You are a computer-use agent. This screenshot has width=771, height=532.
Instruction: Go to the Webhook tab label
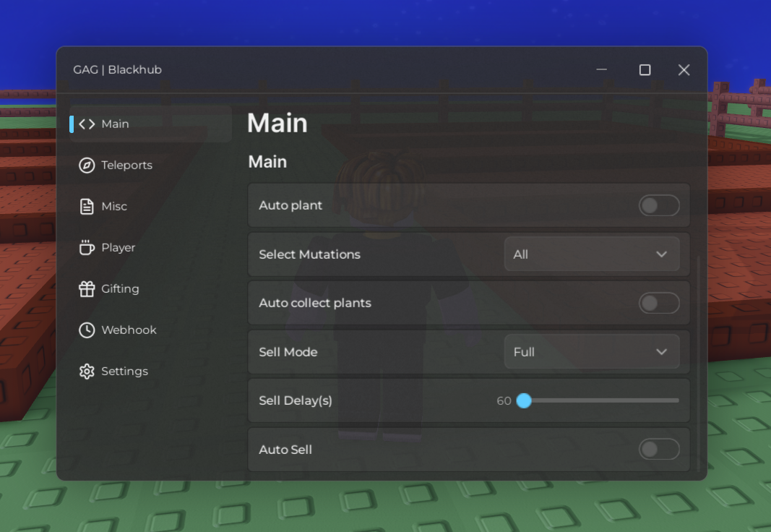[129, 330]
